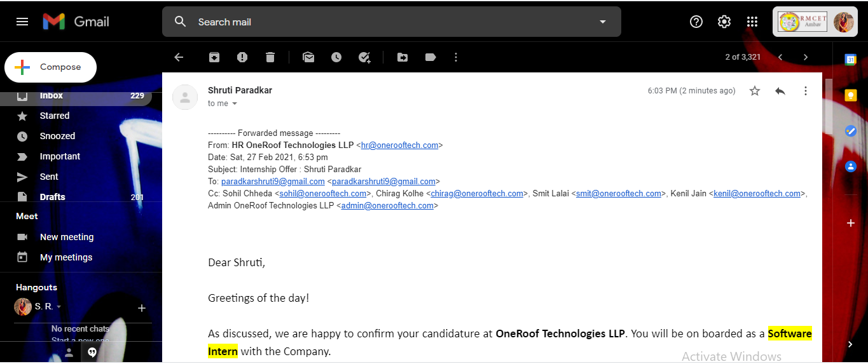Reply to Shruti Paradkar's message
The image size is (868, 364).
point(780,91)
